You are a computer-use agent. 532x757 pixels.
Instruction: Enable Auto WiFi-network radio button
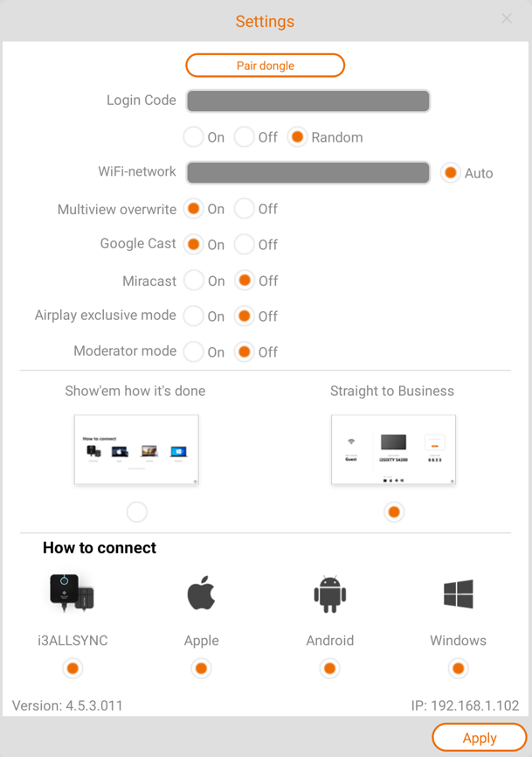pyautogui.click(x=451, y=173)
